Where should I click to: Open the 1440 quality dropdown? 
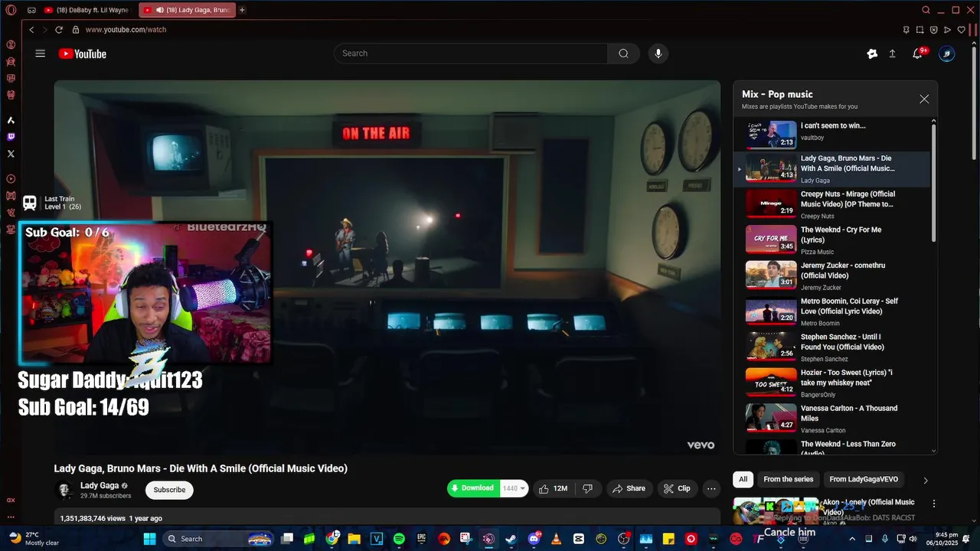click(514, 488)
